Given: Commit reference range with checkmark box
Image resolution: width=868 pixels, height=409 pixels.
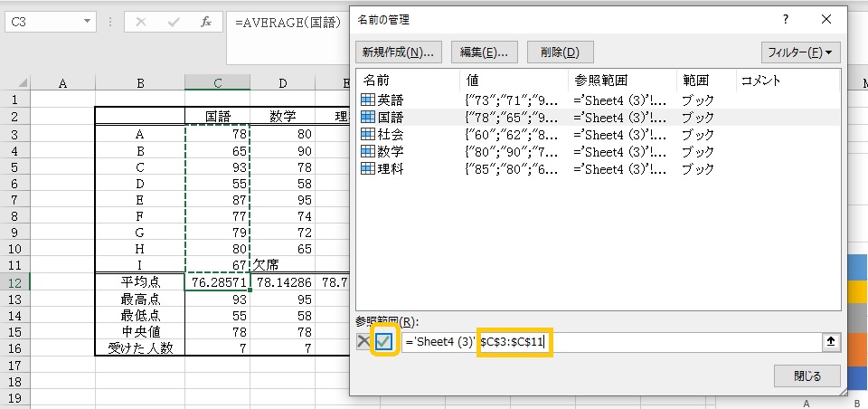Looking at the screenshot, I should click(385, 342).
